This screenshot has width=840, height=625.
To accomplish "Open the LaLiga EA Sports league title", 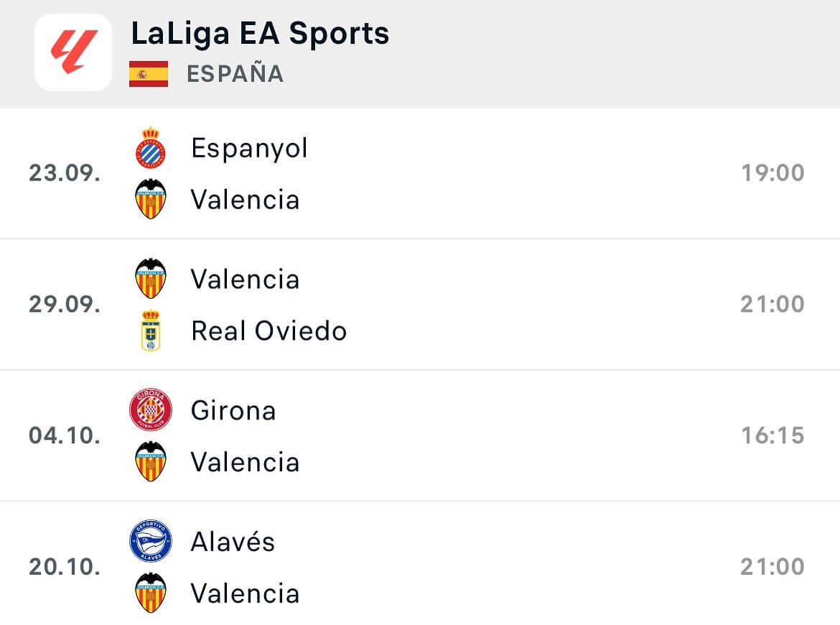I will (x=260, y=34).
